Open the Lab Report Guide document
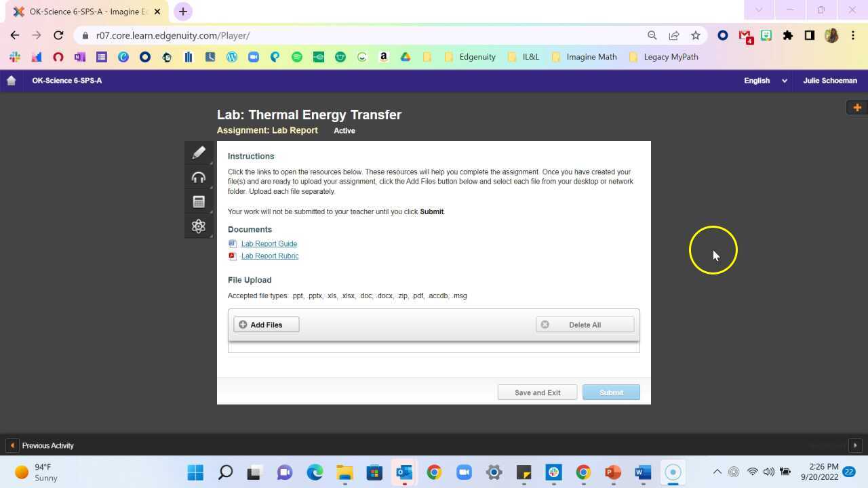The height and width of the screenshot is (488, 868). [x=269, y=244]
